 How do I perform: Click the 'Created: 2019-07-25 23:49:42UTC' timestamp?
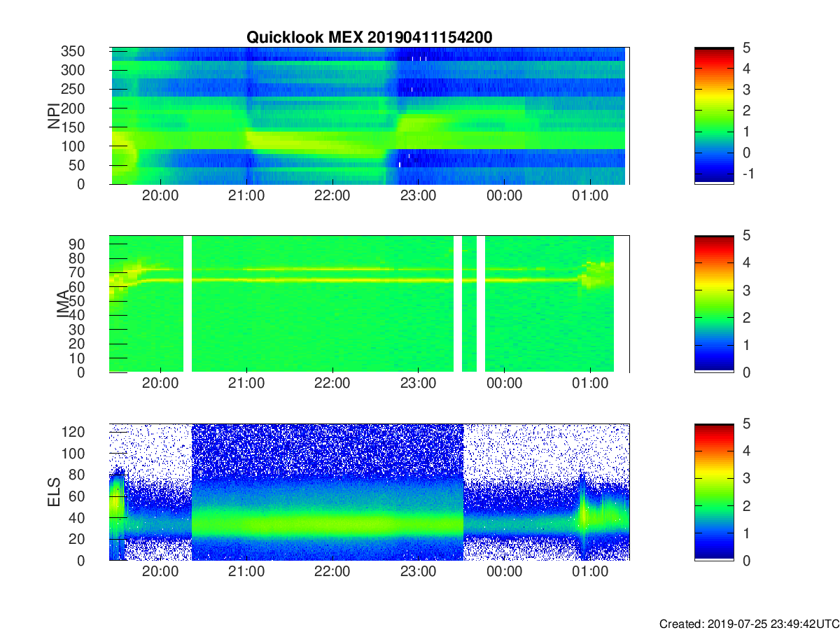(x=749, y=623)
